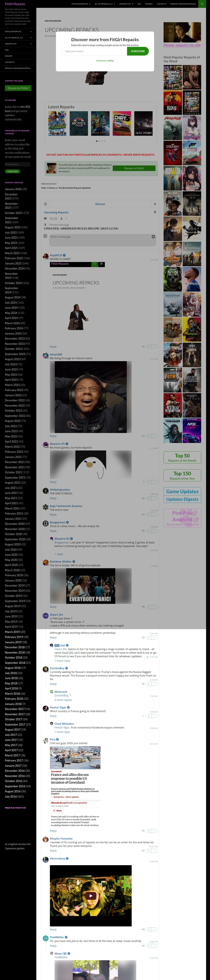The image size is (210, 980).
Task: Open TheMKiller's TH avatar
Action: pyautogui.click(x=45, y=938)
